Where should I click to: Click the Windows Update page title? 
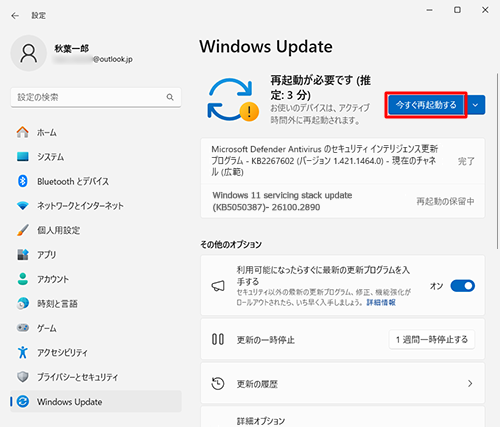(266, 46)
